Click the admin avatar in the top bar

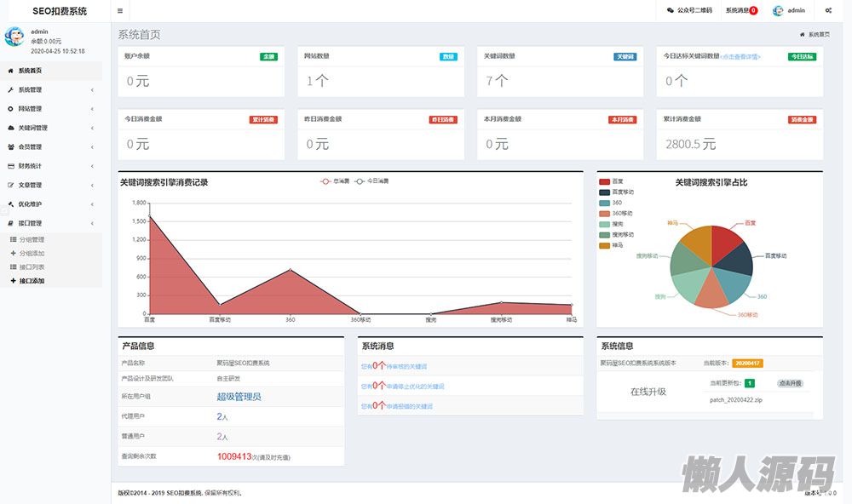point(778,11)
